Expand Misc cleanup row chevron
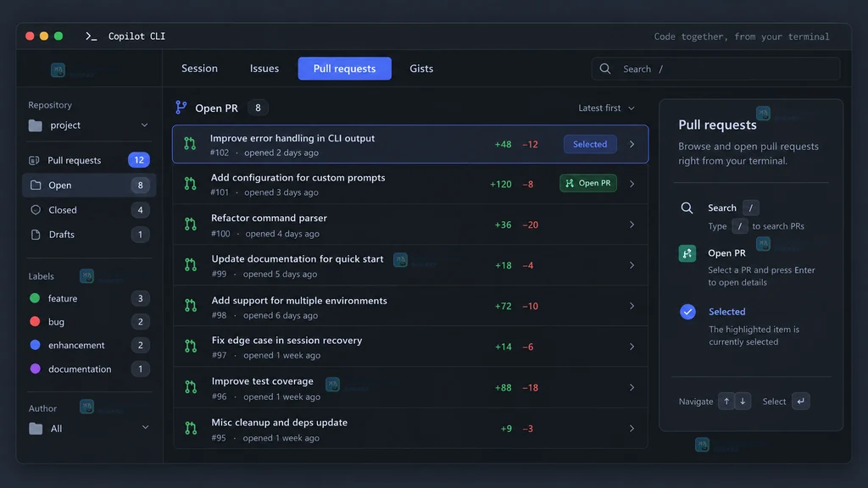This screenshot has width=868, height=488. [632, 428]
